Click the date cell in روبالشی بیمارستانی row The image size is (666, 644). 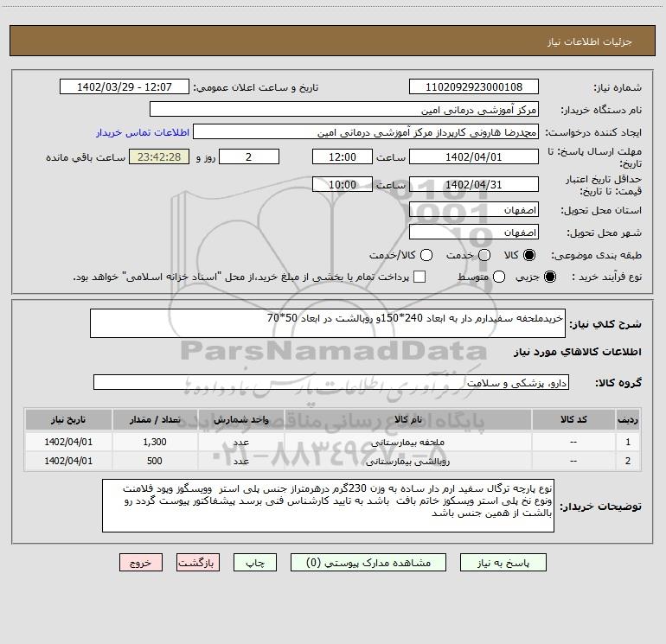tap(68, 461)
